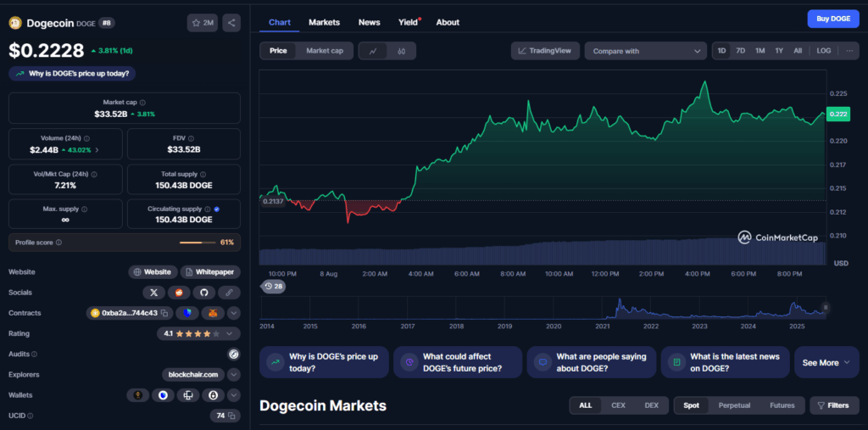Open the Dogecoin Website link
The image size is (868, 430).
pos(153,272)
